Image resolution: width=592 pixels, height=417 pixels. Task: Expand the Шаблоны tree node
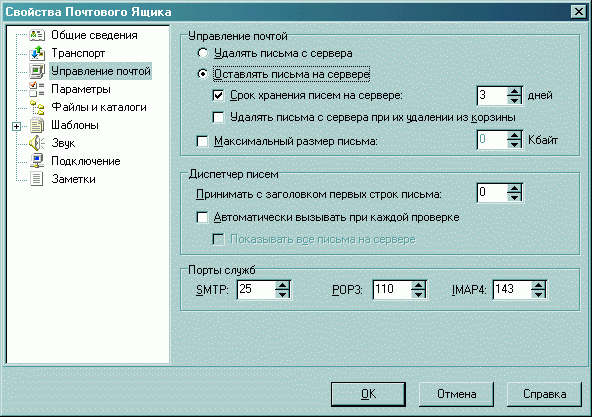coord(16,126)
